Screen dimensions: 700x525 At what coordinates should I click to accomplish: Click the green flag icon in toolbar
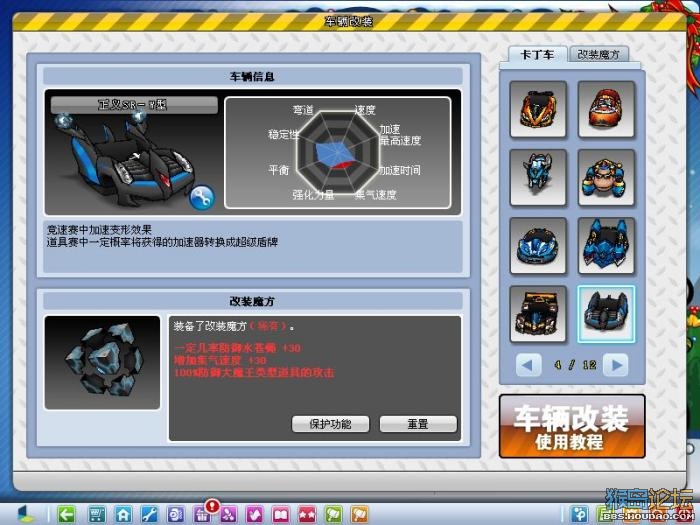[x=333, y=514]
